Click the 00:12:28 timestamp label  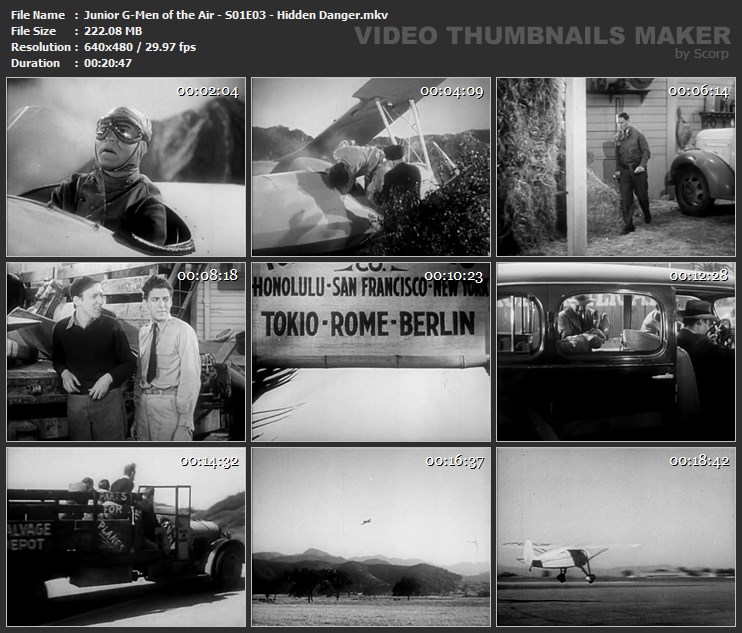[699, 276]
